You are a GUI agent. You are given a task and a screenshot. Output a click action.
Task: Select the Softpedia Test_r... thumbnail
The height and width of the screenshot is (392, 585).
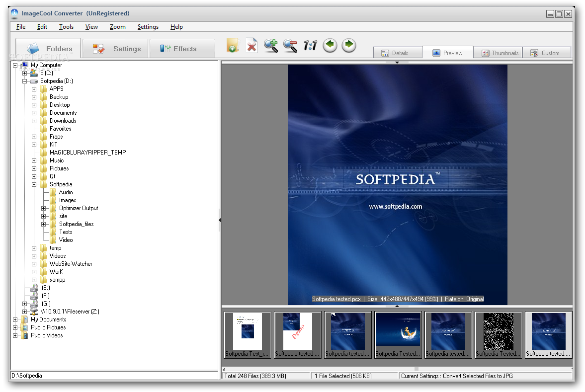click(248, 334)
